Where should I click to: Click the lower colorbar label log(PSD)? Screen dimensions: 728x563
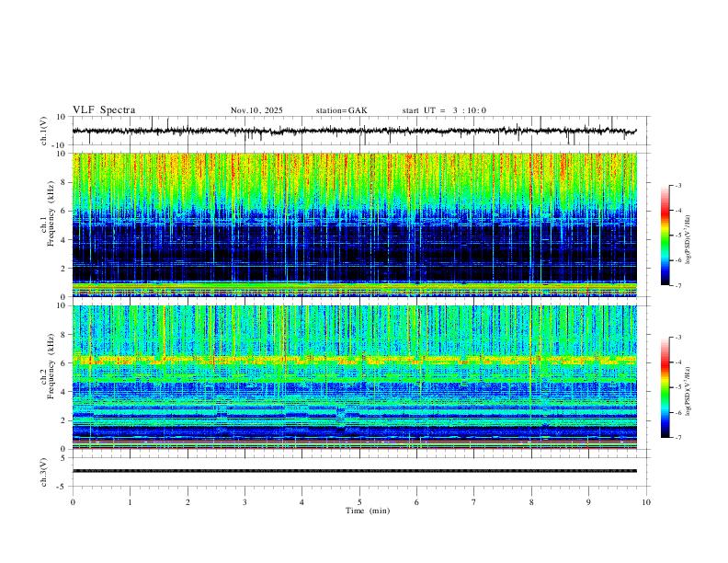tap(688, 391)
